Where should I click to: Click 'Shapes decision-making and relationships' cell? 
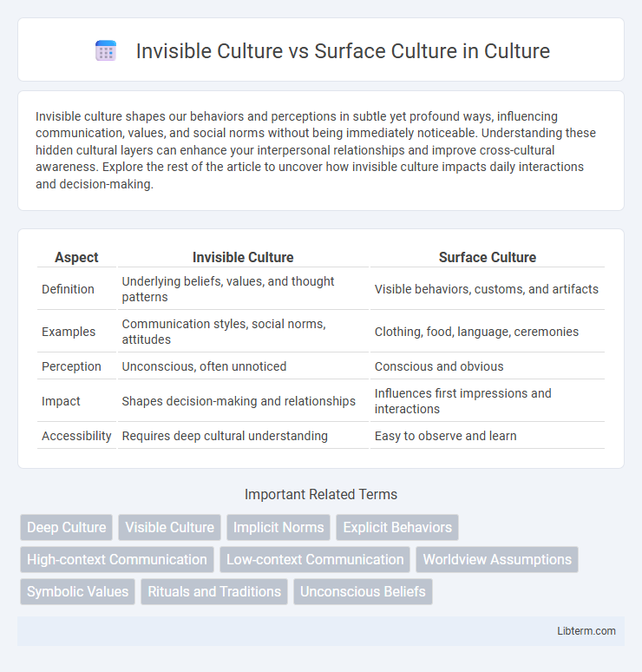click(243, 401)
